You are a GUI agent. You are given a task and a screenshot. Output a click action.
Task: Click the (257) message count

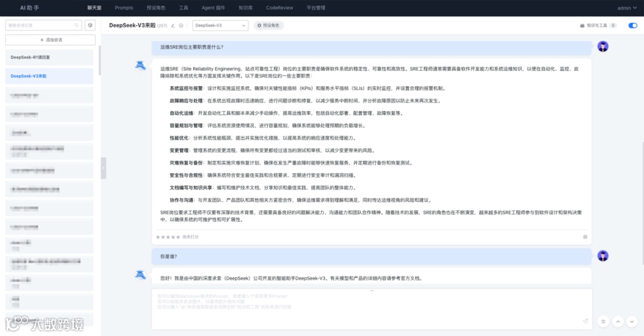pyautogui.click(x=162, y=26)
